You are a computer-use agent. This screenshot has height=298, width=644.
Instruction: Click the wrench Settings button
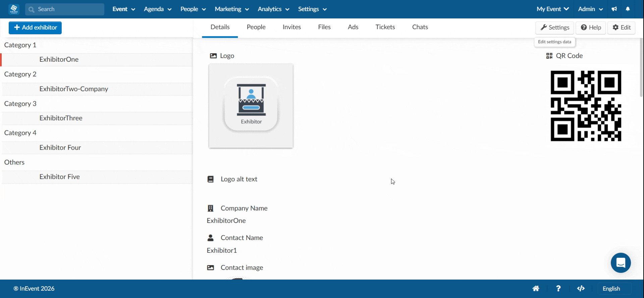(x=555, y=28)
